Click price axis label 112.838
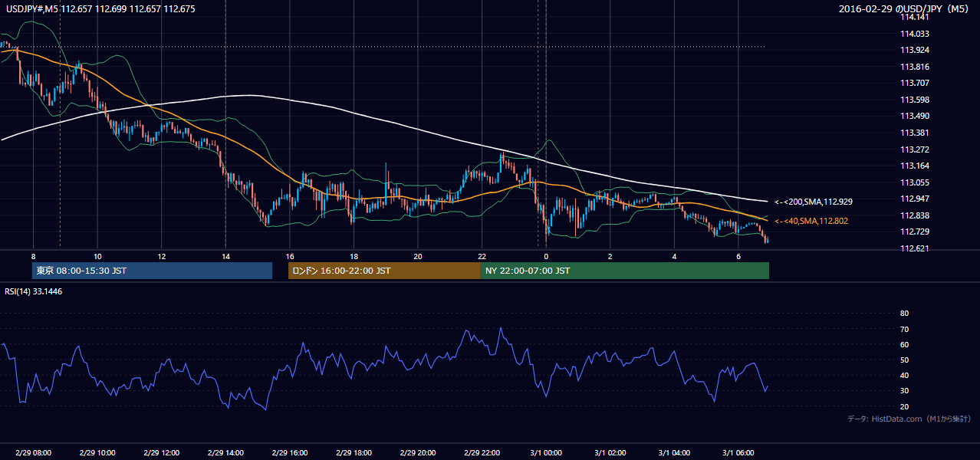Image resolution: width=980 pixels, height=460 pixels. (x=914, y=215)
